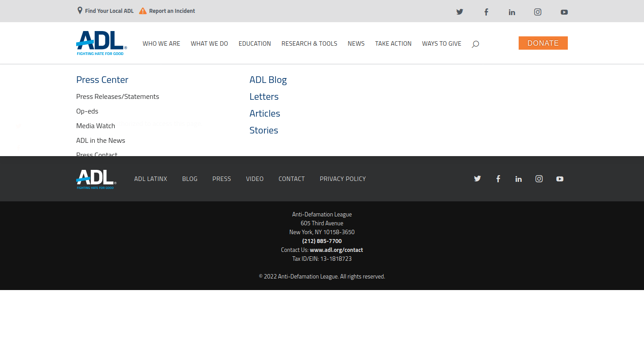Open the News menu

click(x=356, y=43)
